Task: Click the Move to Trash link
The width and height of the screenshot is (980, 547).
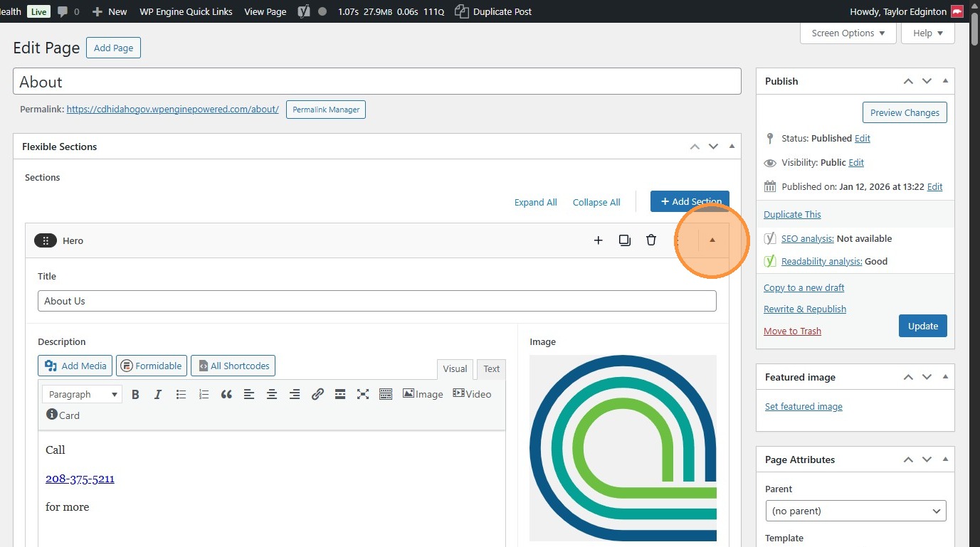Action: tap(792, 331)
